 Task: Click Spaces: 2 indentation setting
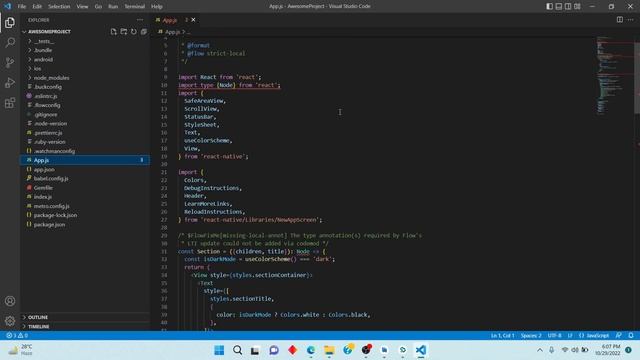tap(531, 336)
